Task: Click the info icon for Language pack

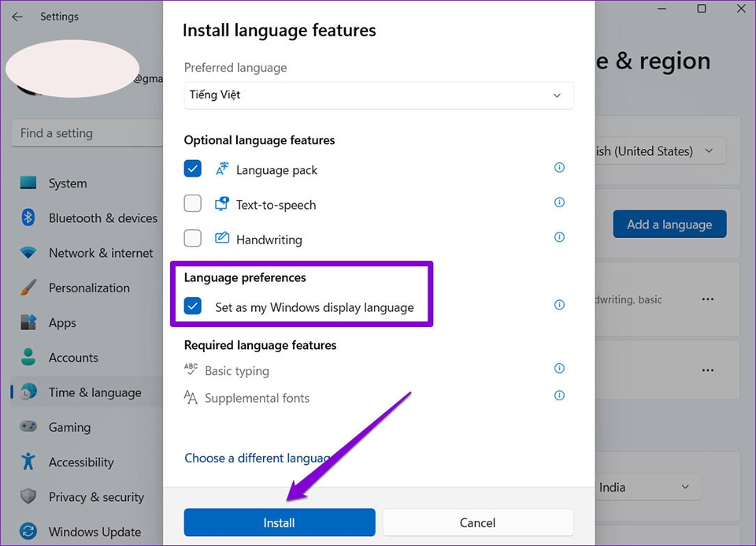Action: pyautogui.click(x=559, y=167)
